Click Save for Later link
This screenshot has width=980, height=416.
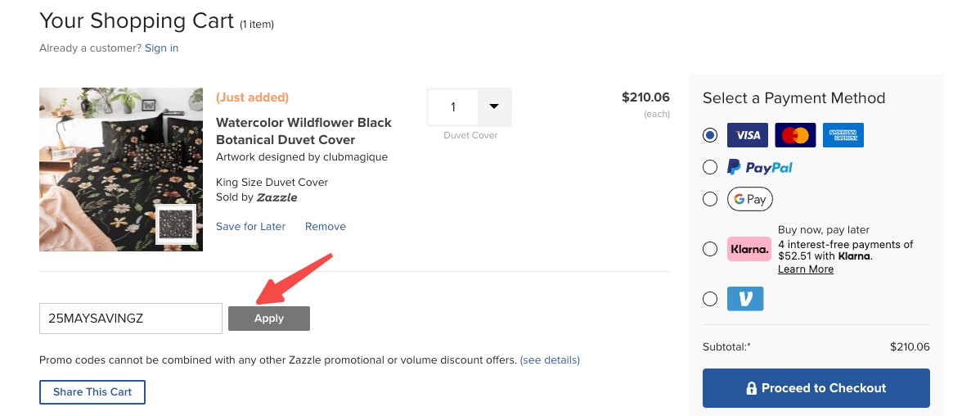pos(250,226)
